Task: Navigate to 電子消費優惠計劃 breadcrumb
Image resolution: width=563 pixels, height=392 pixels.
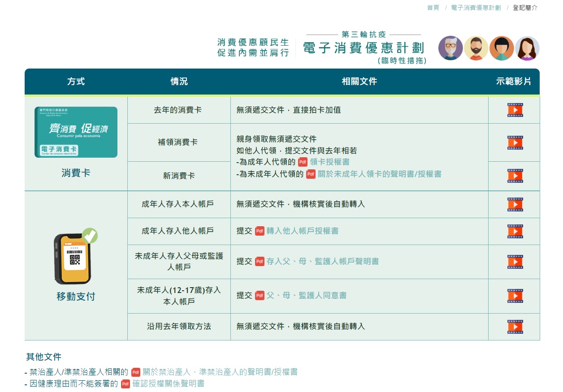Action: (476, 8)
